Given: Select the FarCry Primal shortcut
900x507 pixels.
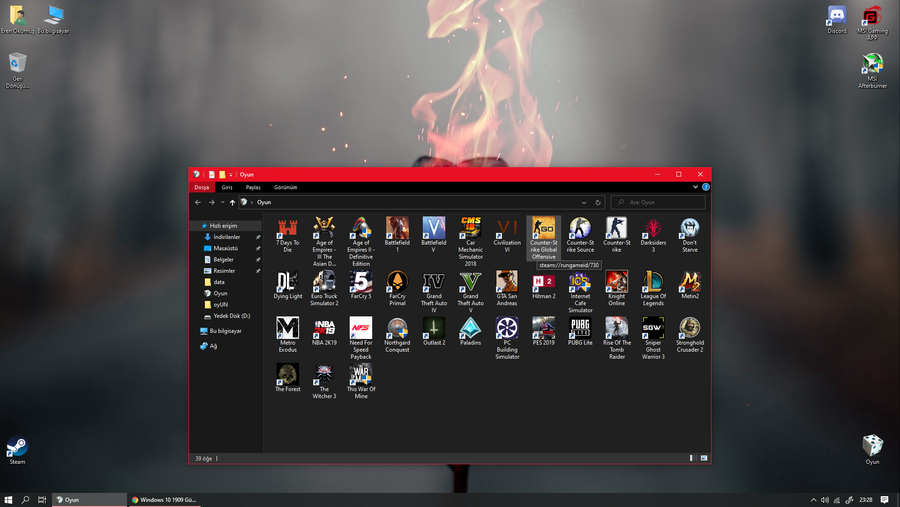Looking at the screenshot, I should click(397, 288).
